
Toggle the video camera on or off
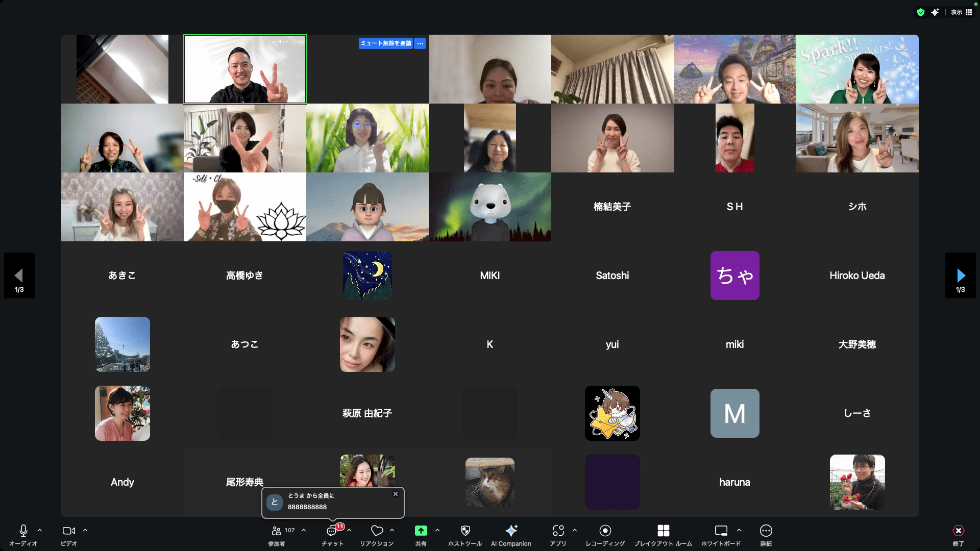(68, 531)
